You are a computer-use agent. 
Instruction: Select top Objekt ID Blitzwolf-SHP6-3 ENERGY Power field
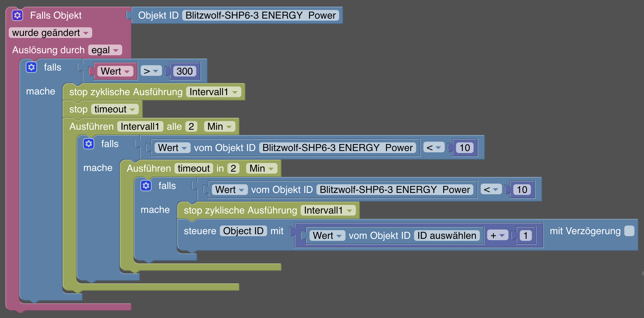261,15
